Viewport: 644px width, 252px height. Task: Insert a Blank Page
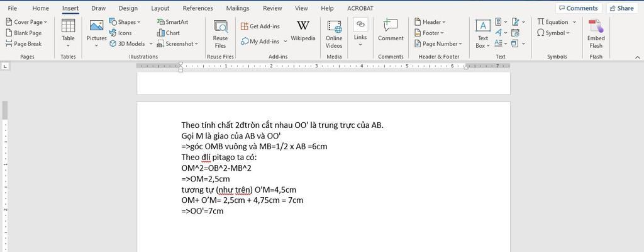point(24,33)
